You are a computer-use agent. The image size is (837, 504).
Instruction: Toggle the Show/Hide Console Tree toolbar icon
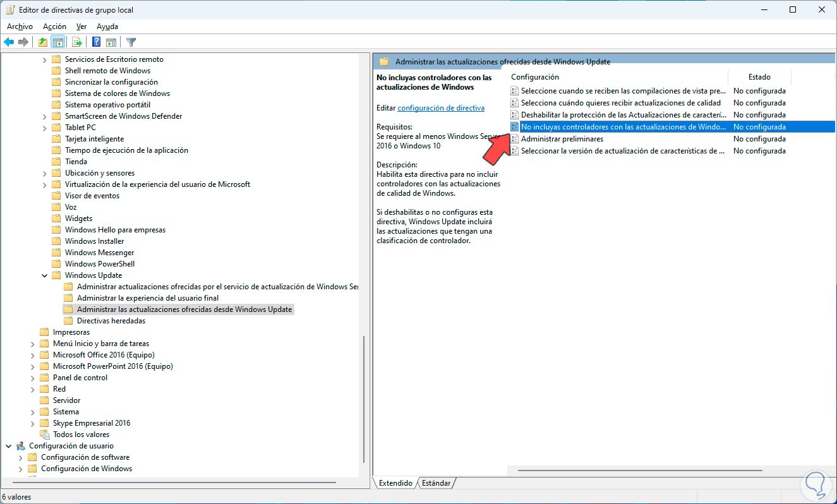(x=57, y=42)
